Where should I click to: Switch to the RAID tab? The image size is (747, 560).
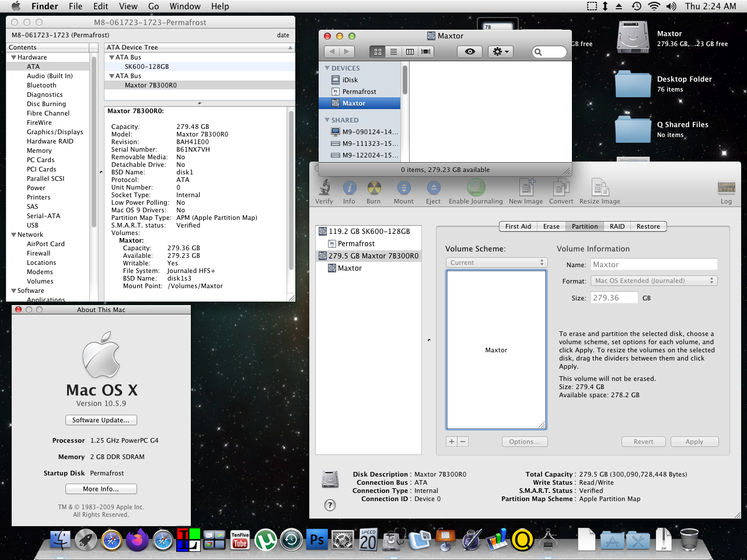coord(617,226)
